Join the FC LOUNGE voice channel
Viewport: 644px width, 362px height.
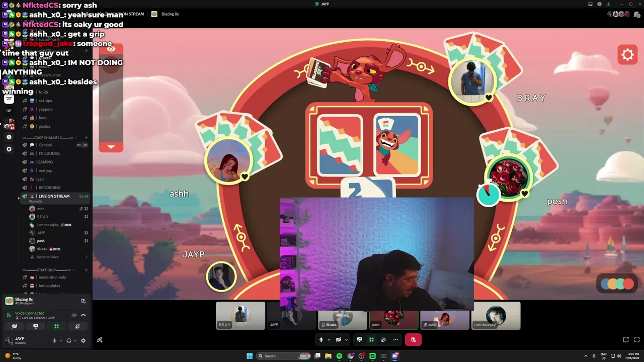point(55,153)
